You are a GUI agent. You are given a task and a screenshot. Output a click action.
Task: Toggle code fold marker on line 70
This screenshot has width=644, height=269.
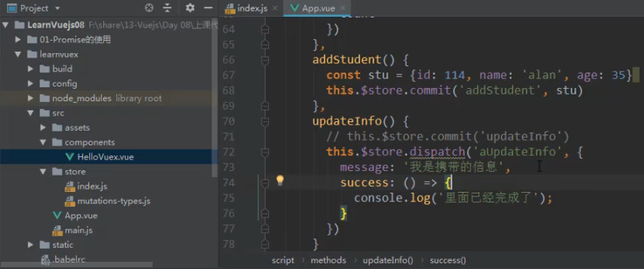(265, 121)
